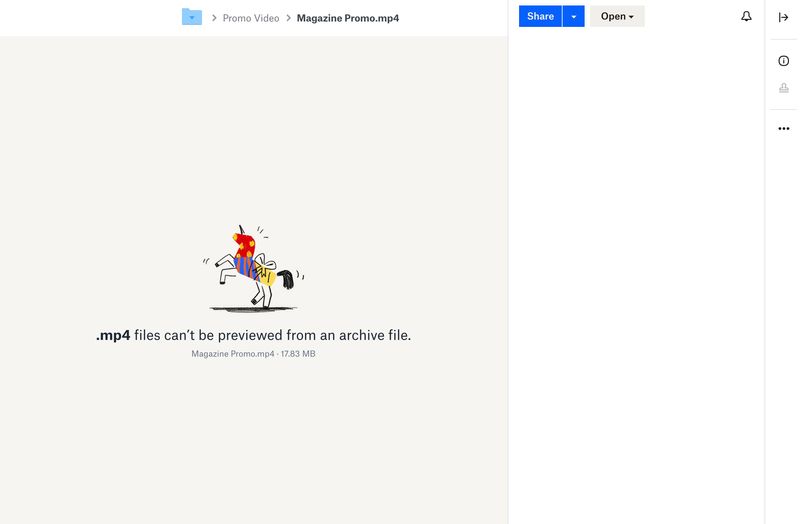Click the chevron before Magazine Promo.mp4
This screenshot has width=800, height=524.
[x=288, y=18]
